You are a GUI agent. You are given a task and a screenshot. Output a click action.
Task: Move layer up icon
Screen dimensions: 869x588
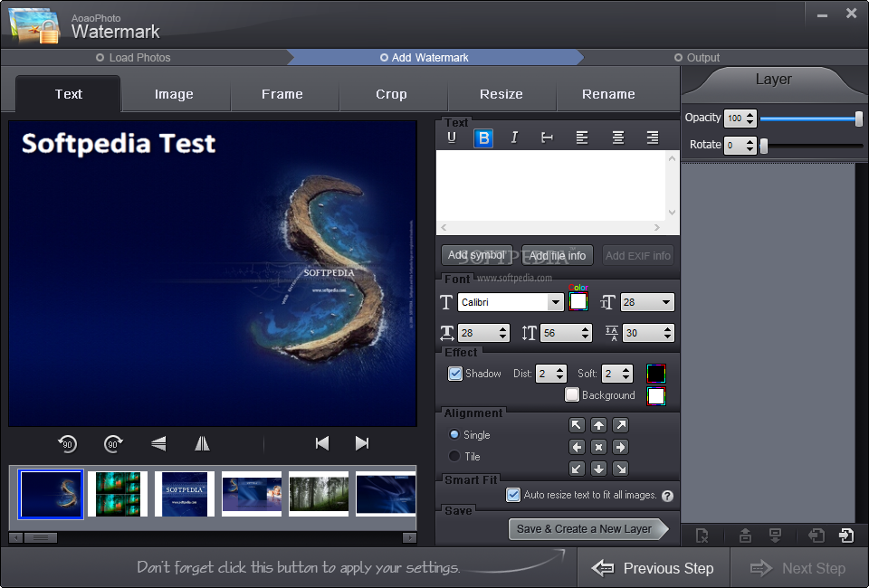[x=745, y=536]
